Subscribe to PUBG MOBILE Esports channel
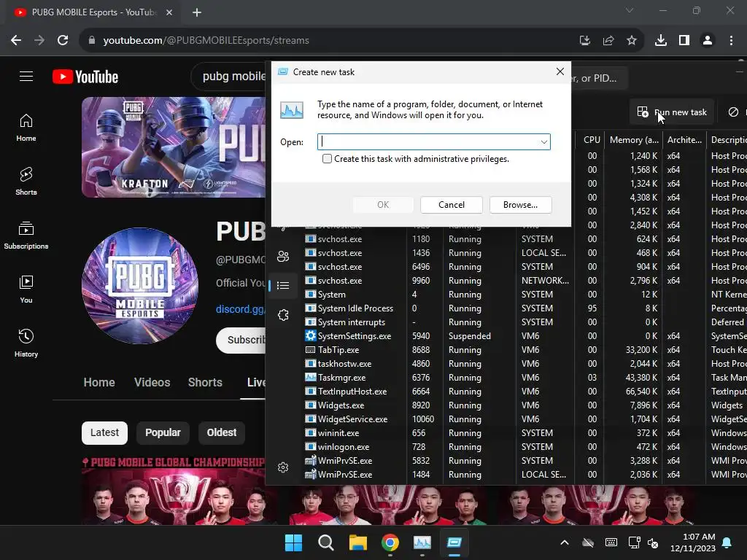This screenshot has height=560, width=747. click(x=241, y=340)
